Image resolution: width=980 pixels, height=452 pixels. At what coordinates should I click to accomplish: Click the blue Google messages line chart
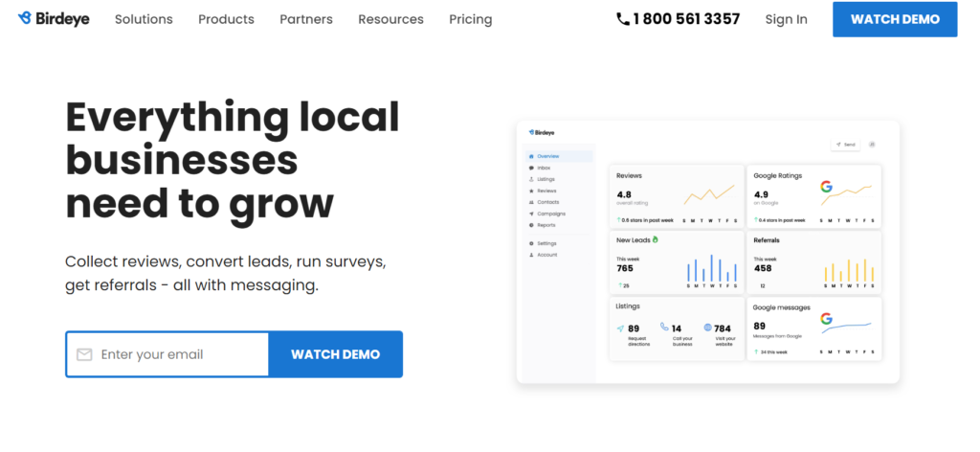(846, 328)
